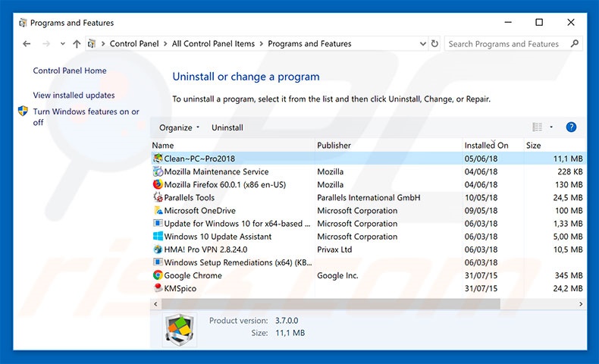Viewport: 599px width, 364px height.
Task: Select Update for Windows 10 x64 icon
Action: [158, 223]
